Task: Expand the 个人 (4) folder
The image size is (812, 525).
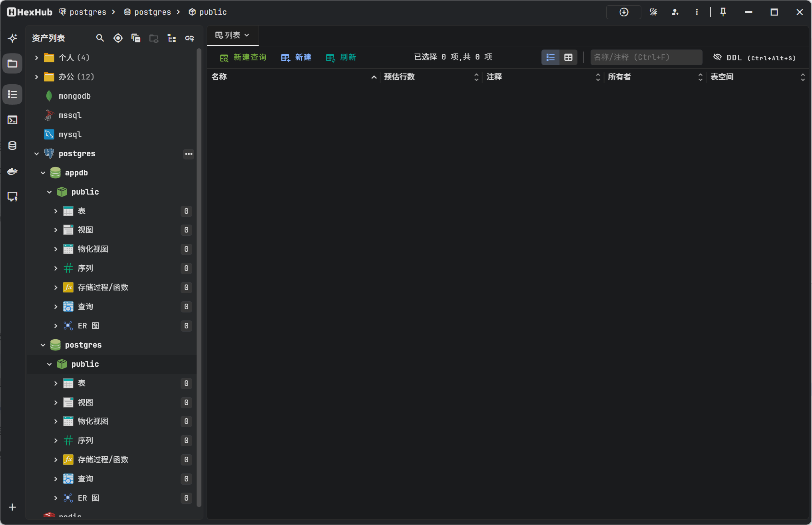Action: pos(36,58)
